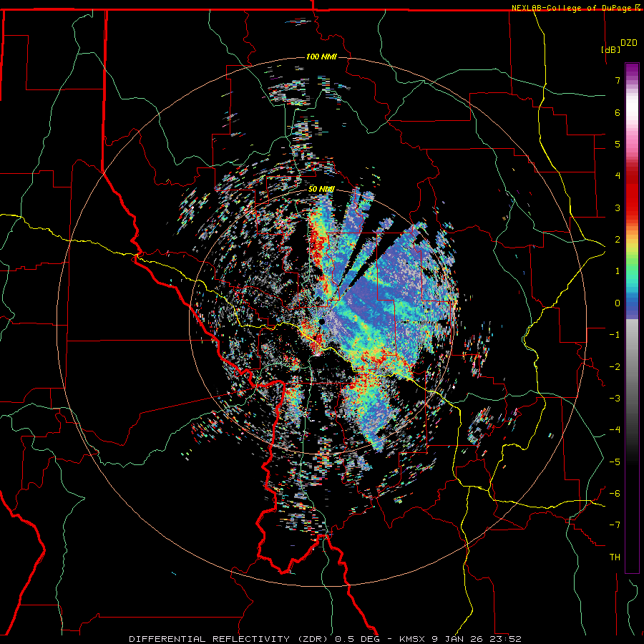644x644 pixels.
Task: Click the -4 value on the color scale
Action: tap(615, 430)
